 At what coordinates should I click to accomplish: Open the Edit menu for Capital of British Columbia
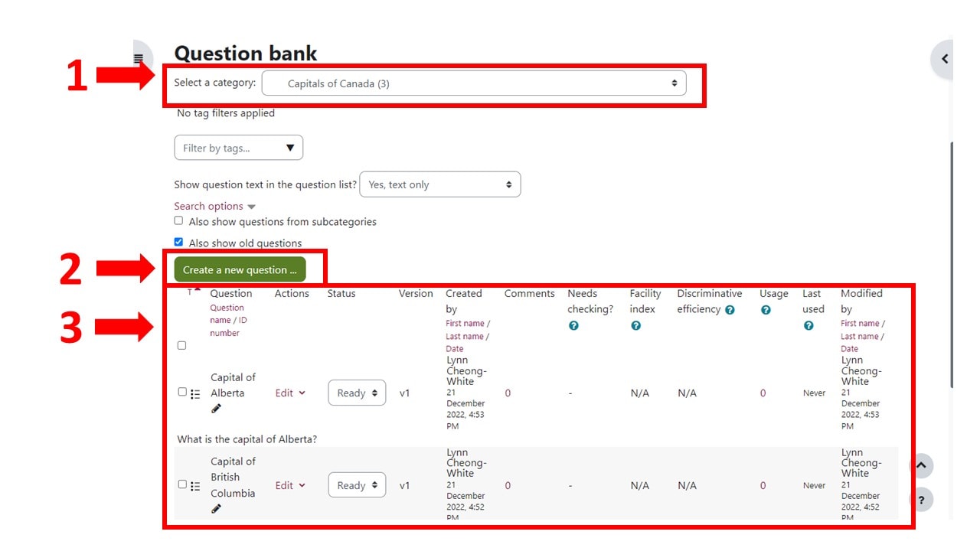coord(290,485)
